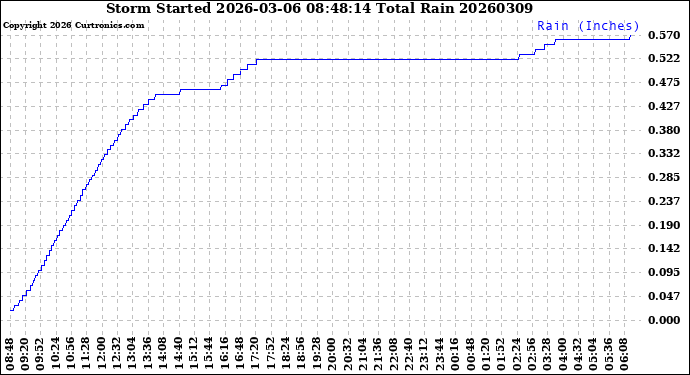Click the 17:52 time axis label
The image size is (690, 375).
(271, 354)
